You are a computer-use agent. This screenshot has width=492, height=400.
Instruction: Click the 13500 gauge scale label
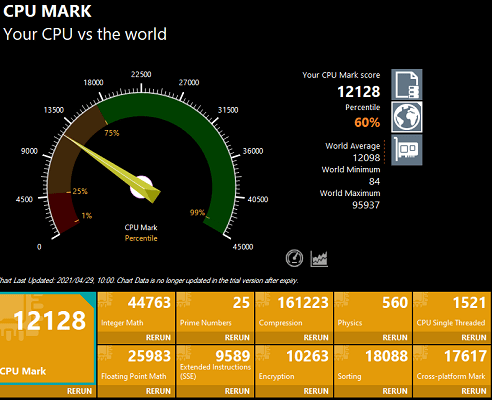tap(54, 110)
